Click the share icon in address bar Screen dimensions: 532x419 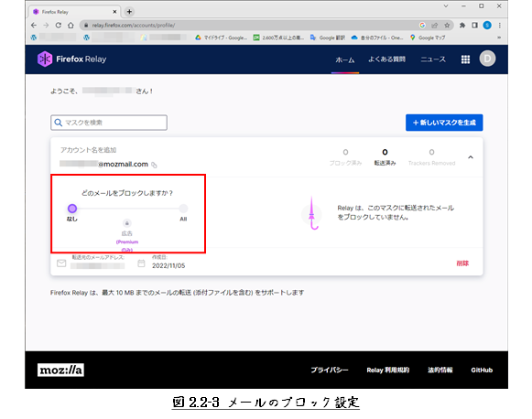coord(435,26)
